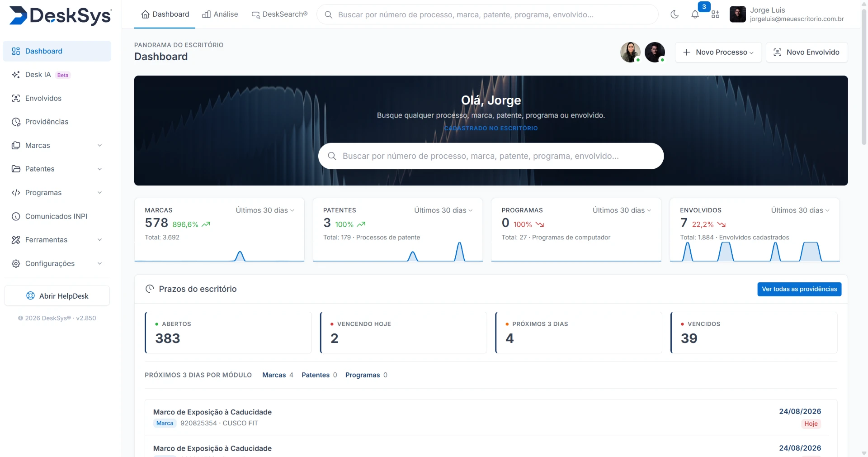Expand the Marcas sidebar chevron
868x457 pixels.
click(x=99, y=145)
